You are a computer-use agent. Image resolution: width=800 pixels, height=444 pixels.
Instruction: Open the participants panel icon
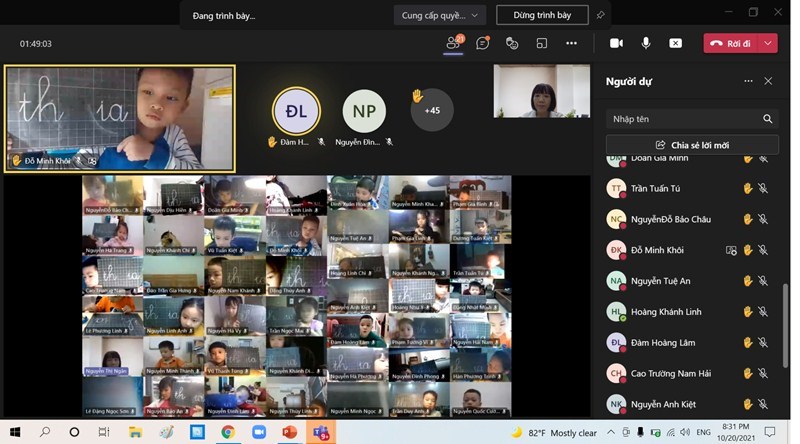pyautogui.click(x=454, y=43)
